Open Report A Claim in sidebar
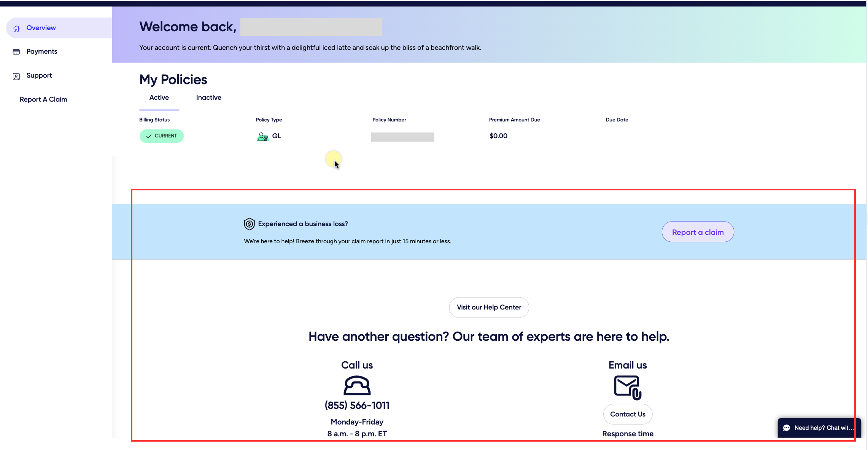 (43, 99)
